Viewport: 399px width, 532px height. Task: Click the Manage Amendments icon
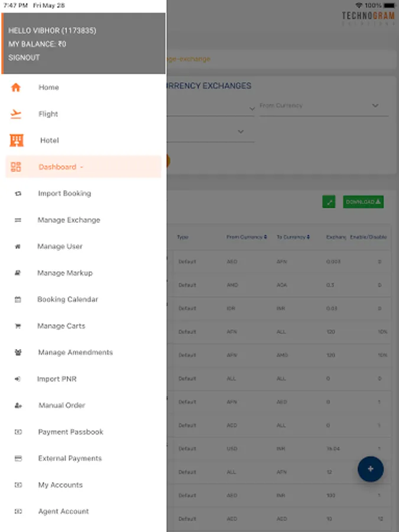(18, 352)
